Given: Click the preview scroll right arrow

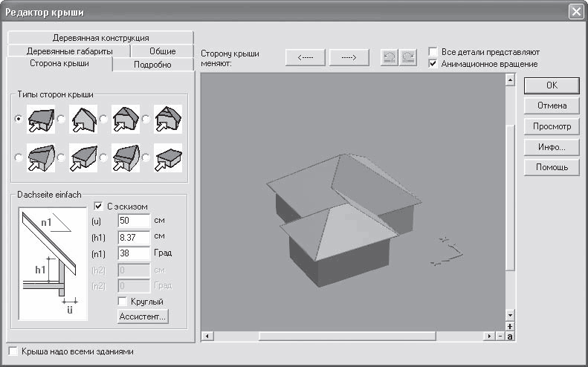Looking at the screenshot, I should click(489, 337).
